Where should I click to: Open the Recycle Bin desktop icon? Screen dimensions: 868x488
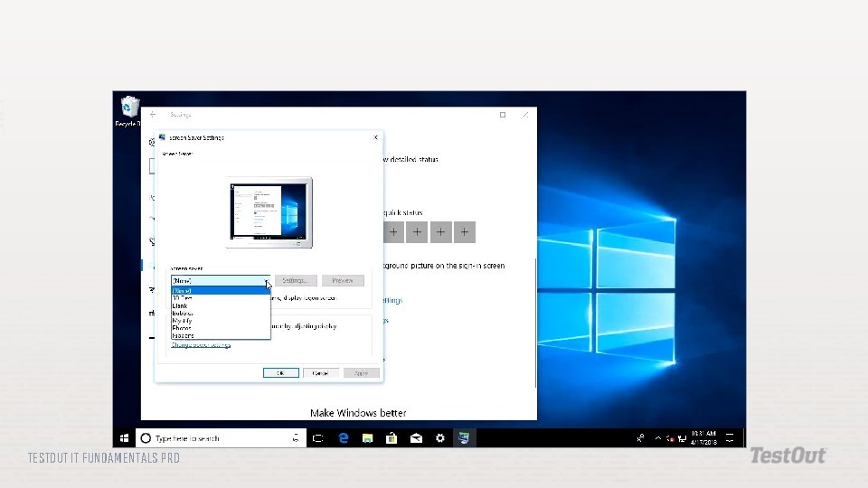tap(128, 111)
